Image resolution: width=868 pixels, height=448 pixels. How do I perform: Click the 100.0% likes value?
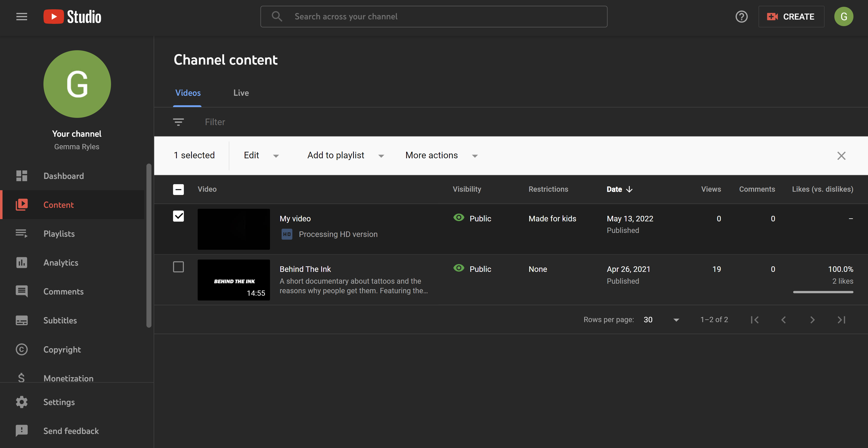click(x=840, y=269)
